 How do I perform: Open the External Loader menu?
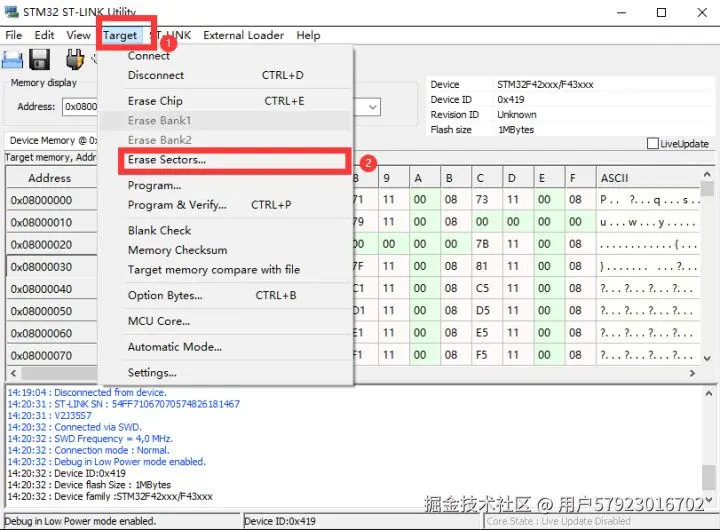click(243, 35)
